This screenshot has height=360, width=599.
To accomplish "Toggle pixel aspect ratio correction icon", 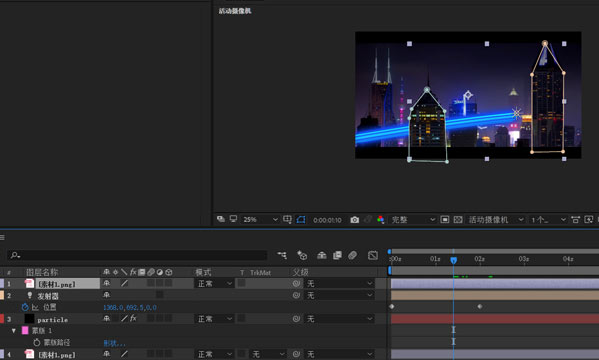I will pos(575,219).
